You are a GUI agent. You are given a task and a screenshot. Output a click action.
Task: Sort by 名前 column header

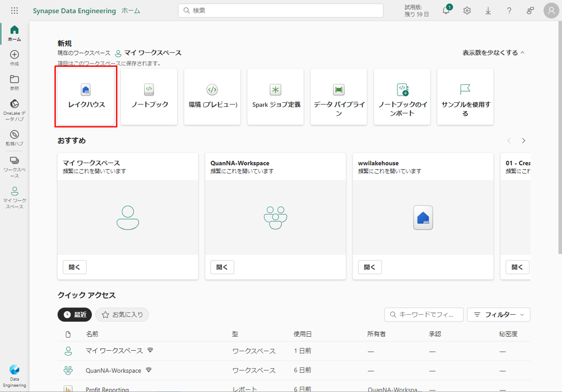[92, 334]
